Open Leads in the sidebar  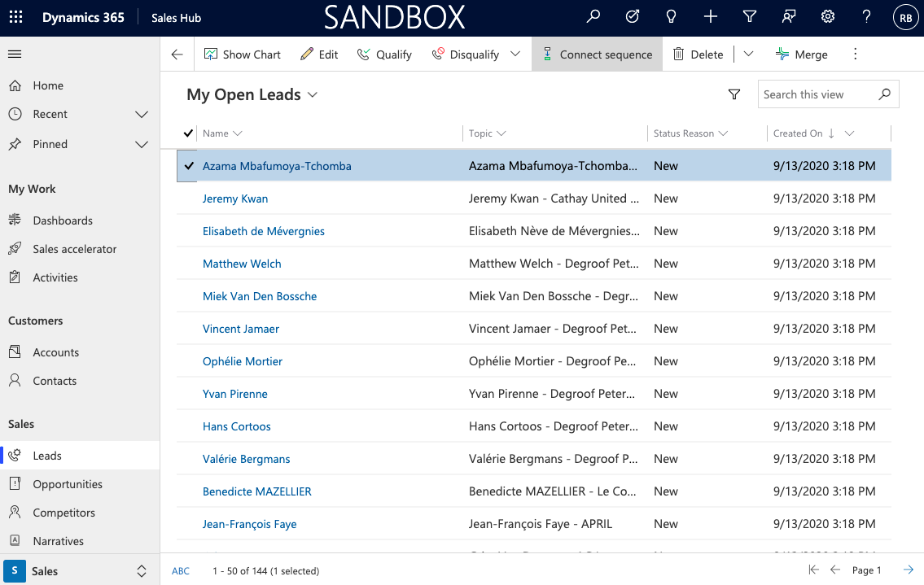80,456
